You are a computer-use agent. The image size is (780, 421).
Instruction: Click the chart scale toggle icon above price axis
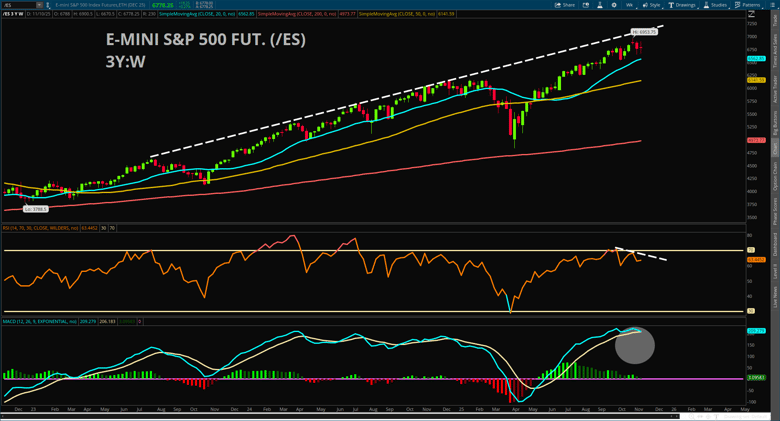pyautogui.click(x=752, y=14)
